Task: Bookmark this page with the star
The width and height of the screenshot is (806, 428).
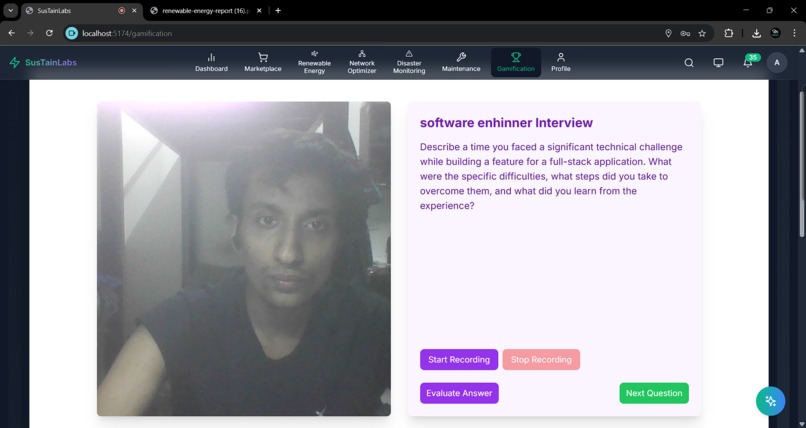Action: click(x=702, y=33)
